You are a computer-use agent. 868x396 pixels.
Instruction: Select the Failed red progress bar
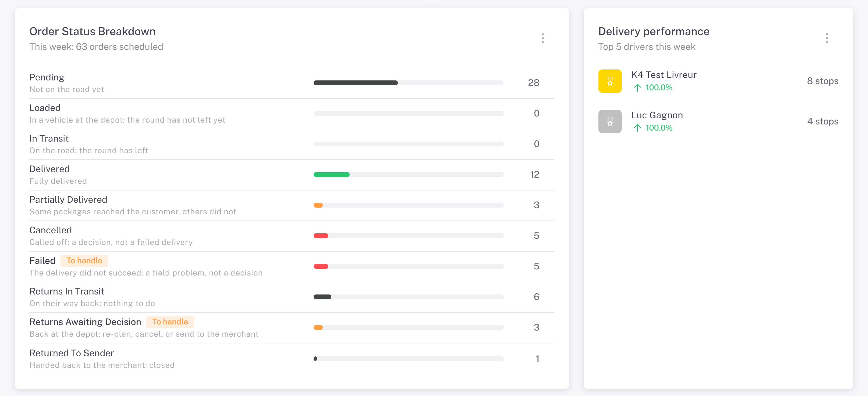(408, 267)
